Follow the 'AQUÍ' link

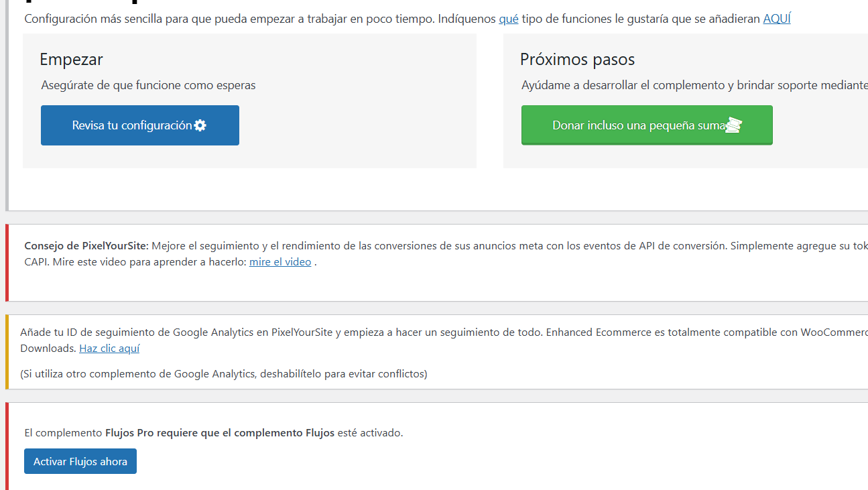click(x=777, y=19)
